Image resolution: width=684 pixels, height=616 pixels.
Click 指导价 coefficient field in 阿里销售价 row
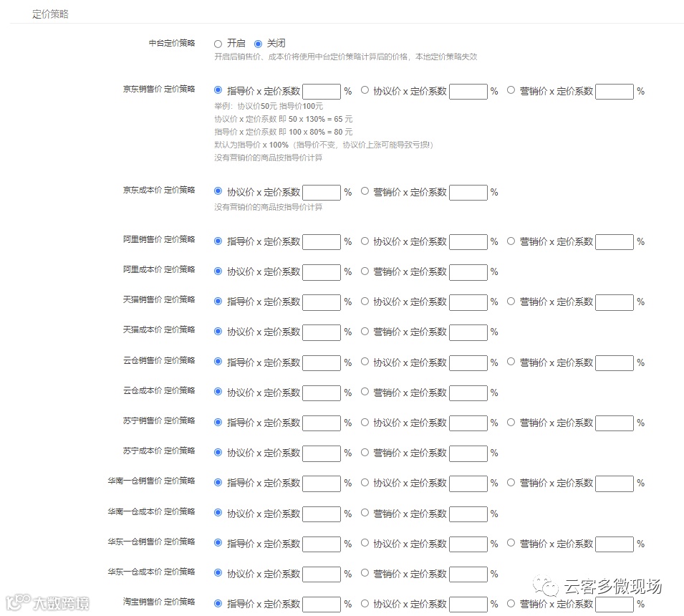pos(322,242)
